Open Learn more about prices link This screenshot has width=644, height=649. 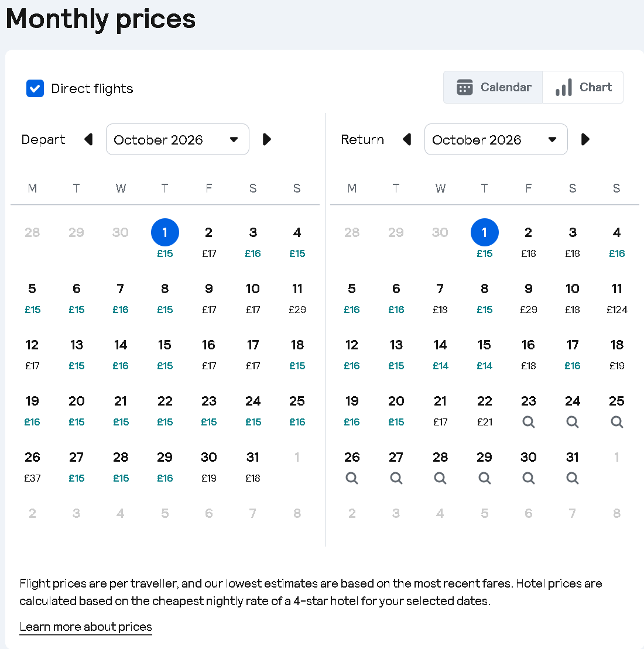pyautogui.click(x=85, y=627)
